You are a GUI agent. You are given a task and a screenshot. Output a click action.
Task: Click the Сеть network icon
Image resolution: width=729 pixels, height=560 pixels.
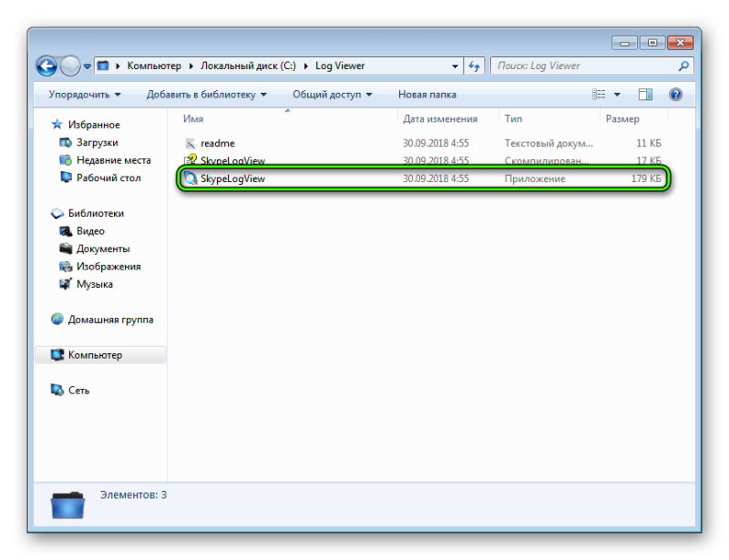[x=56, y=390]
